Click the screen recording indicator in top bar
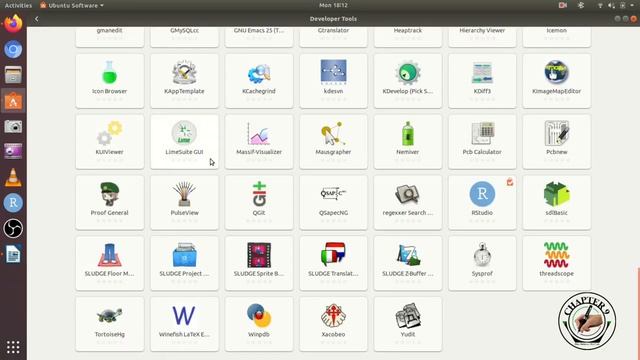 (x=562, y=5)
